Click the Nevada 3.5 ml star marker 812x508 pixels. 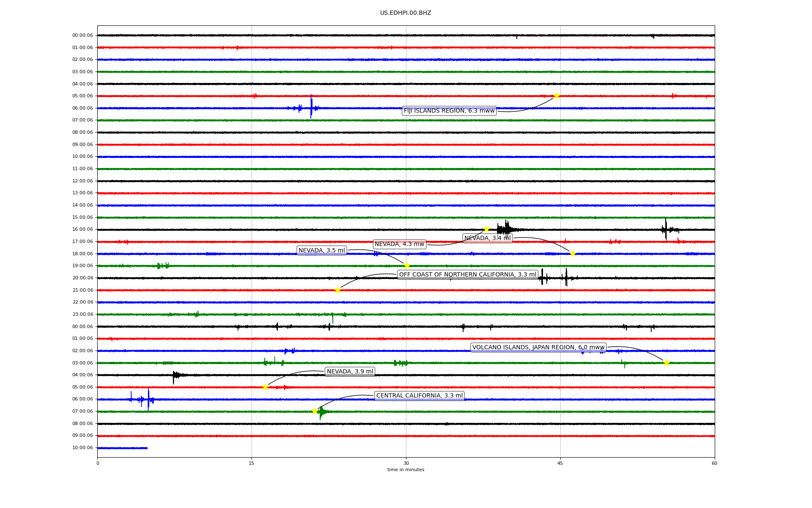[407, 265]
